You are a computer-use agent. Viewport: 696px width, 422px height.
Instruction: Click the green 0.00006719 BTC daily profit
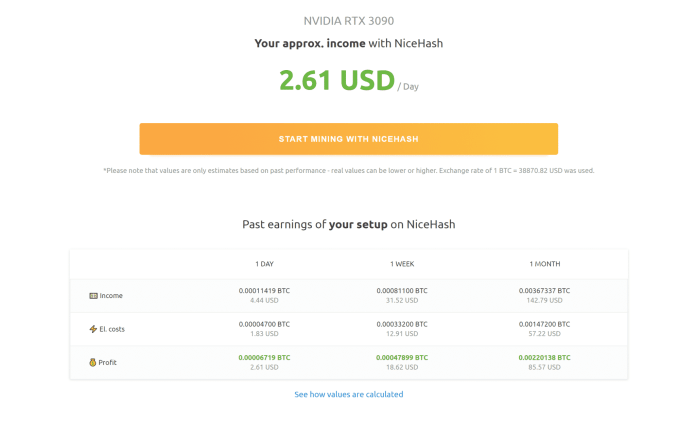coord(264,357)
